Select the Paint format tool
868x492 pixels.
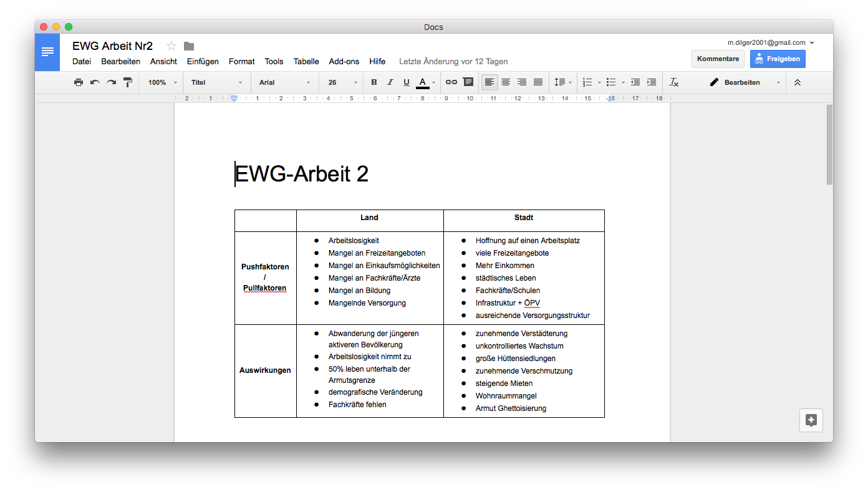(127, 82)
